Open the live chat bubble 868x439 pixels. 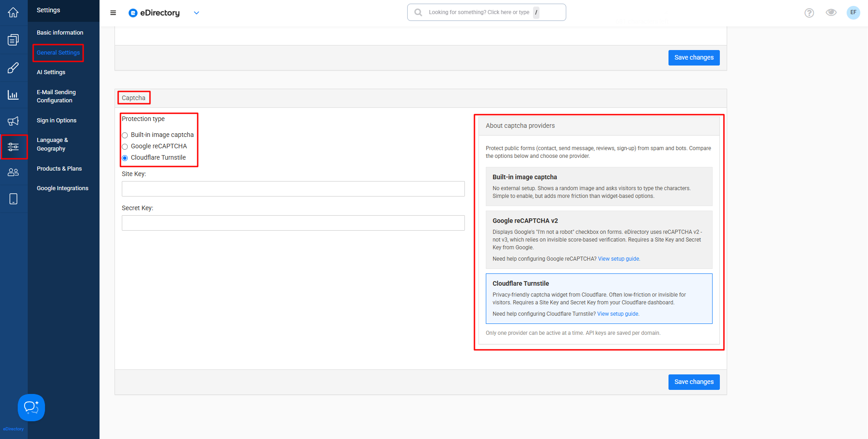31,408
